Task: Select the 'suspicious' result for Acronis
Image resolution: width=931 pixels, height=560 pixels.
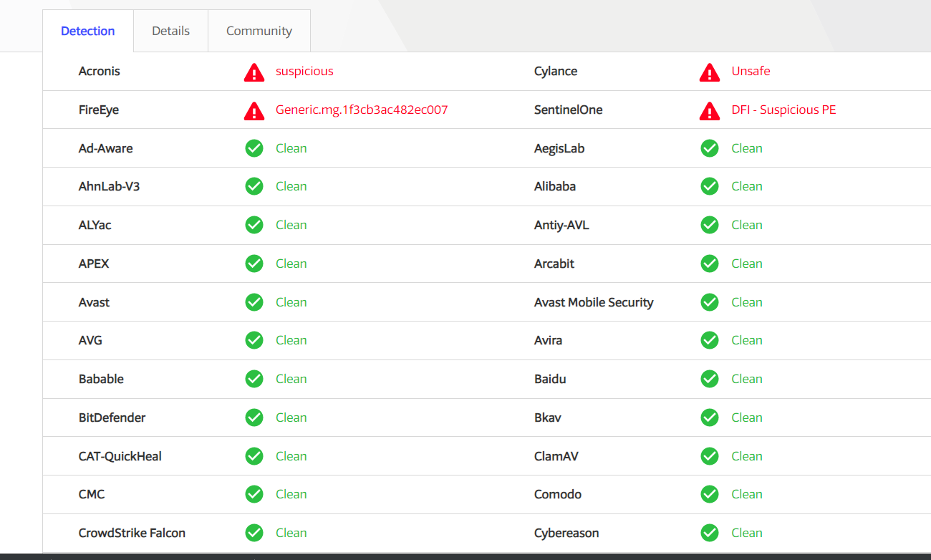Action: (304, 71)
